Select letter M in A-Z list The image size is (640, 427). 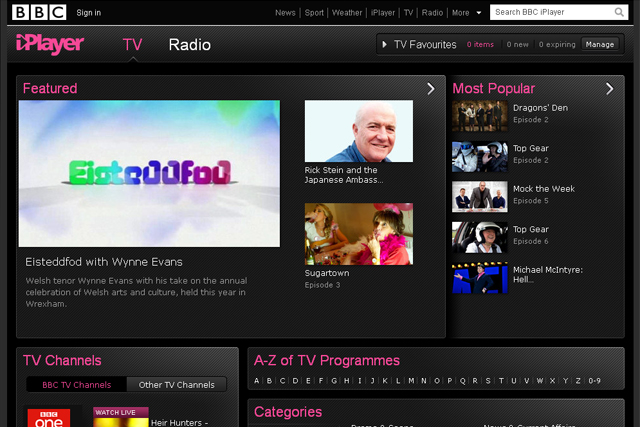point(411,380)
